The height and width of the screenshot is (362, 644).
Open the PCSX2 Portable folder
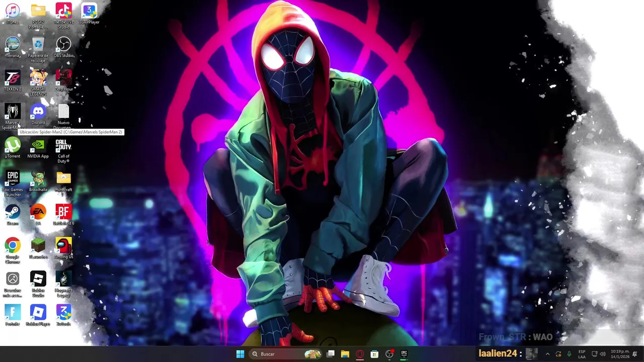[38, 16]
